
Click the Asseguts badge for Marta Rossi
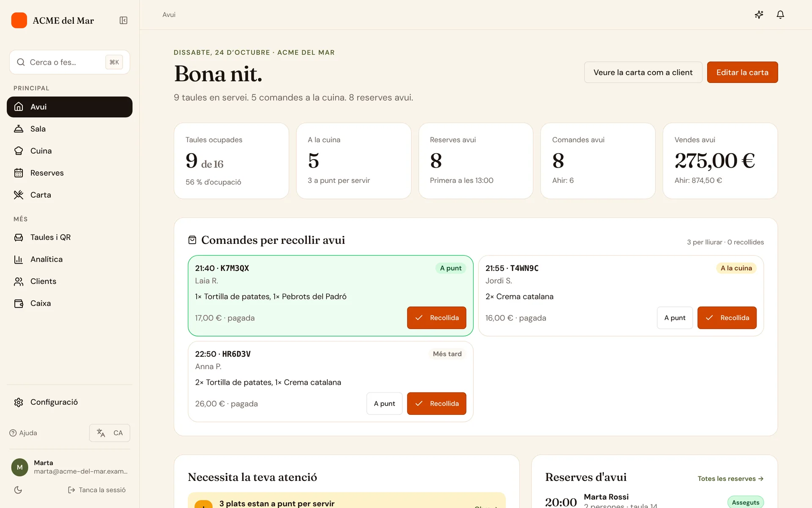point(745,502)
